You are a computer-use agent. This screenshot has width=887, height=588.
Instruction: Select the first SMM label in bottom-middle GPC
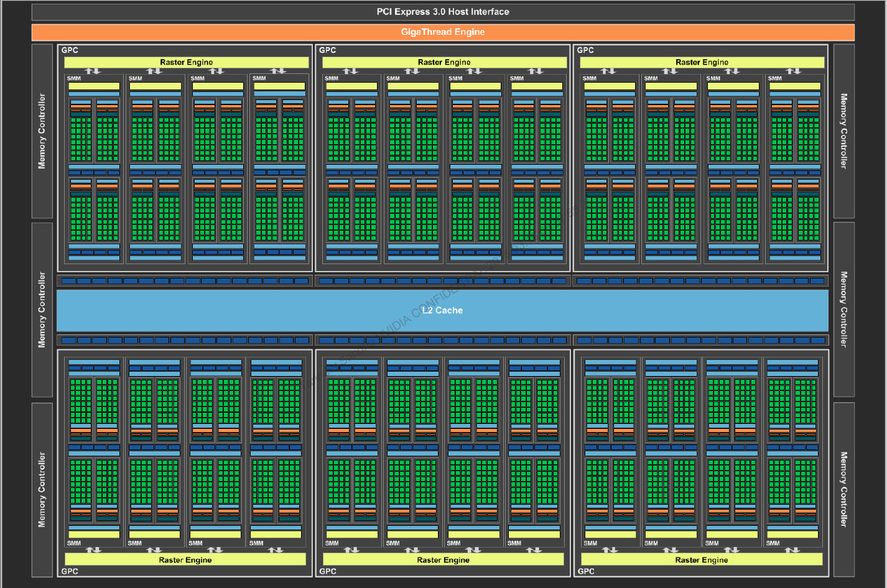point(332,543)
